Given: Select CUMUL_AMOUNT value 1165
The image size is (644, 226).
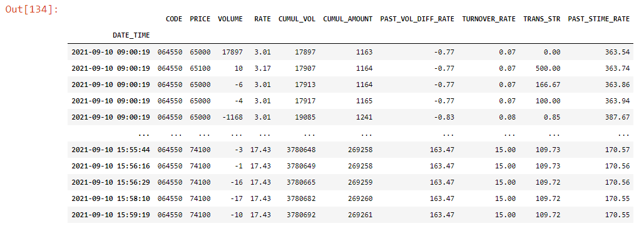Looking at the screenshot, I should pos(364,101).
